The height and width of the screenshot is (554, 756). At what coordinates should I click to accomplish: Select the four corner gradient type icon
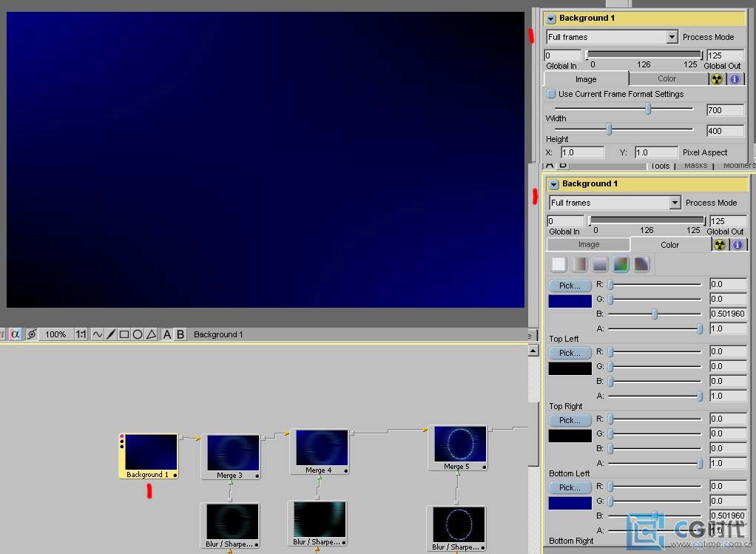[621, 264]
